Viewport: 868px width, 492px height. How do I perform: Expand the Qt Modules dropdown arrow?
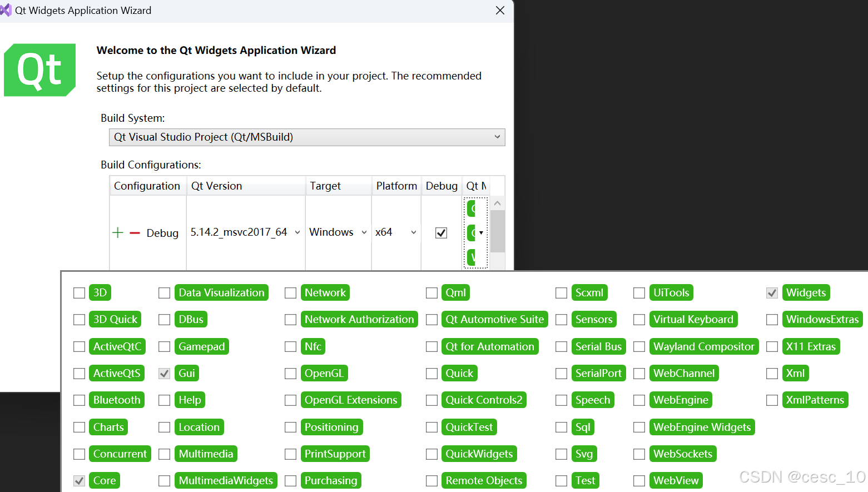pyautogui.click(x=481, y=233)
